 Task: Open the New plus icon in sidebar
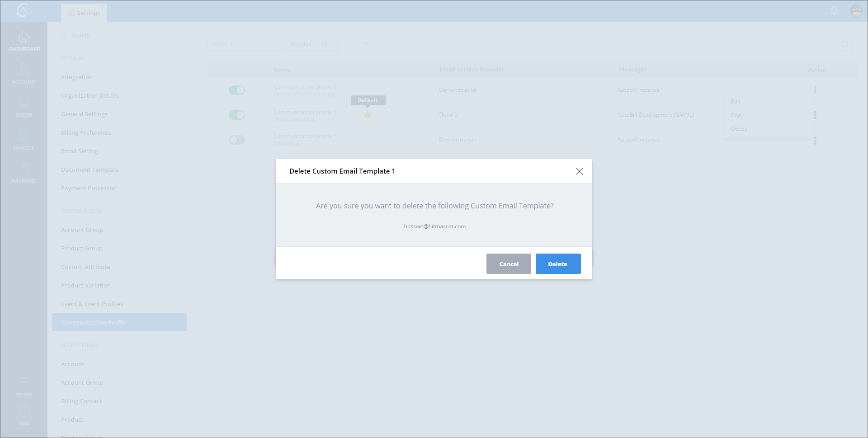pyautogui.click(x=24, y=412)
